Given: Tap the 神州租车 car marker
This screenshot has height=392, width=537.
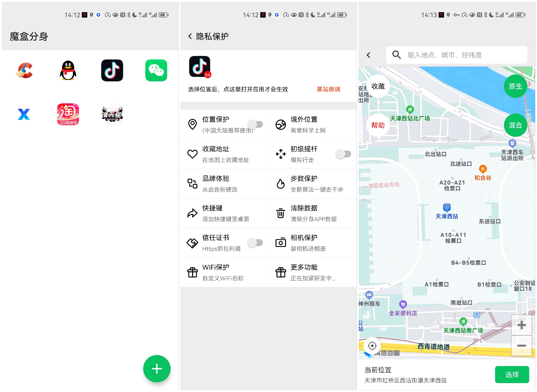Looking at the screenshot, I should tap(369, 295).
